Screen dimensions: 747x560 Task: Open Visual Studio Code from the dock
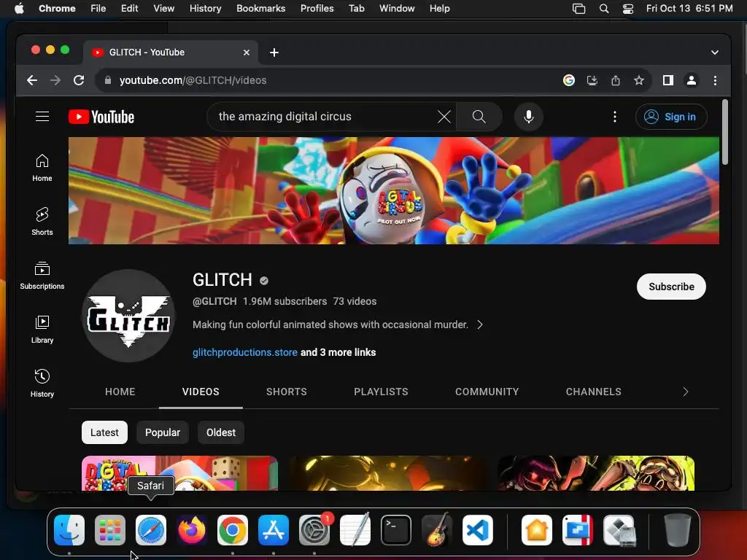click(x=478, y=530)
